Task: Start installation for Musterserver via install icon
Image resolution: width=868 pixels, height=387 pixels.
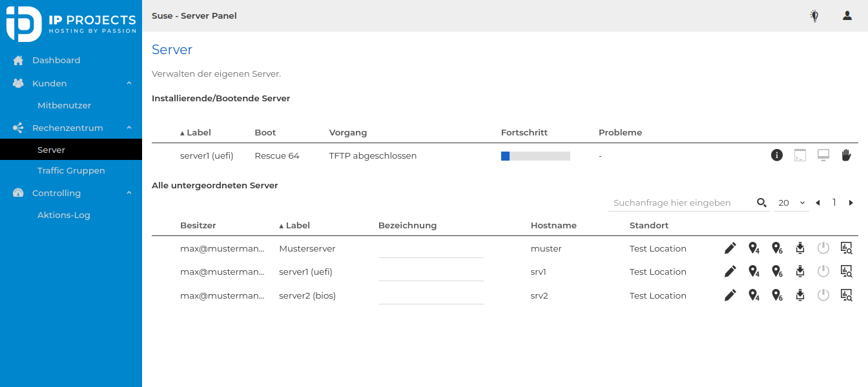Action: coord(800,248)
